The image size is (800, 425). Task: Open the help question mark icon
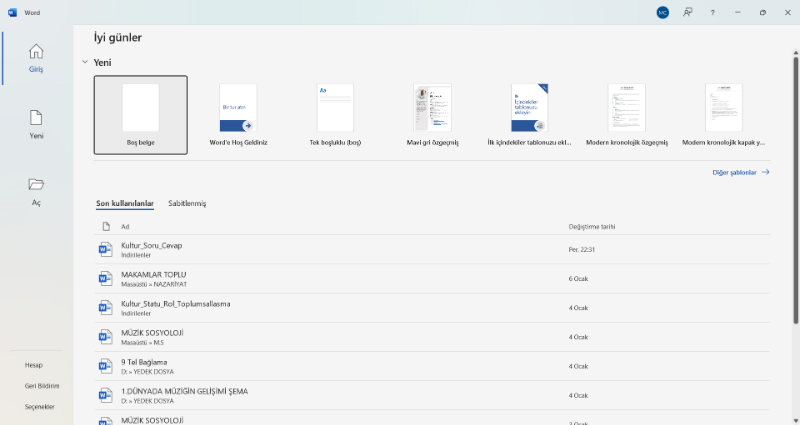pyautogui.click(x=712, y=13)
